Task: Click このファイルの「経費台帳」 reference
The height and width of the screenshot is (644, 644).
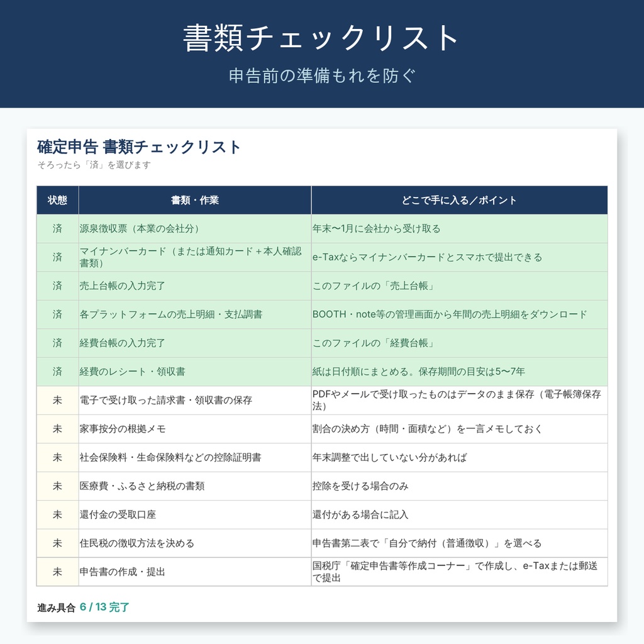Action: (459, 343)
